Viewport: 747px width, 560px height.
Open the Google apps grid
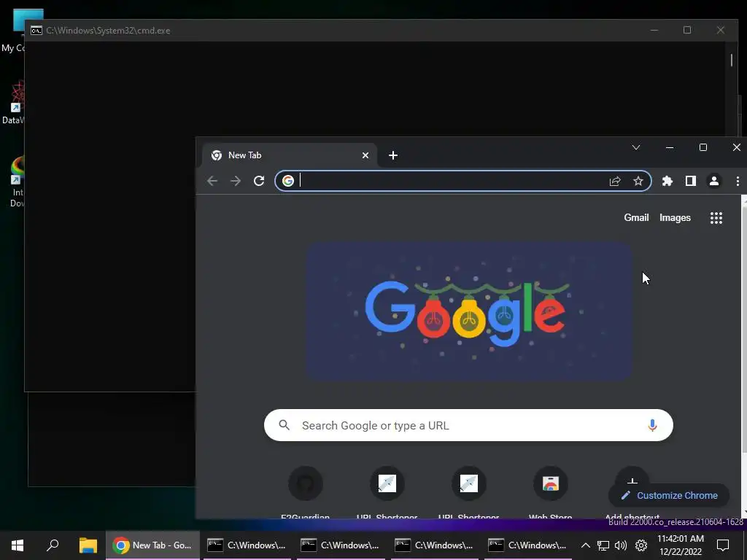click(716, 218)
